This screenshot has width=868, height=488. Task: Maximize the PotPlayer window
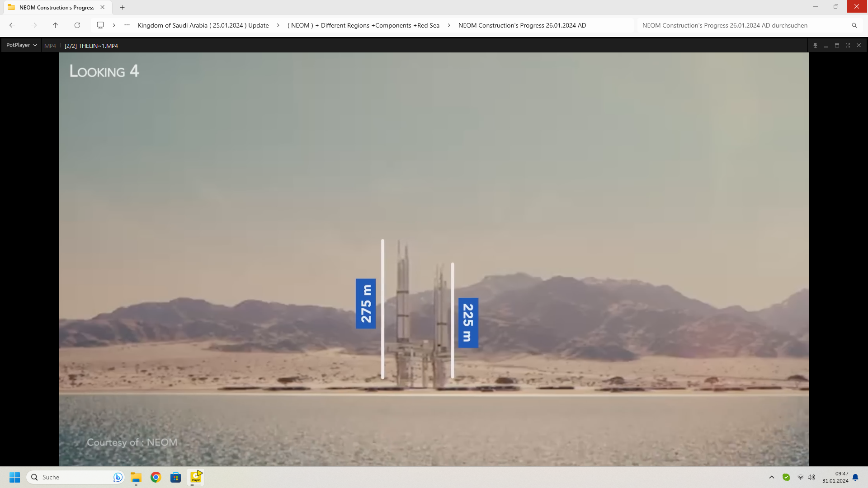(837, 46)
